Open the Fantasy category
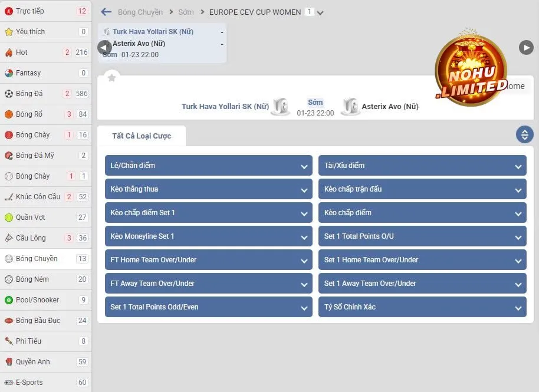Viewport: 539px width, 392px height. [46, 73]
